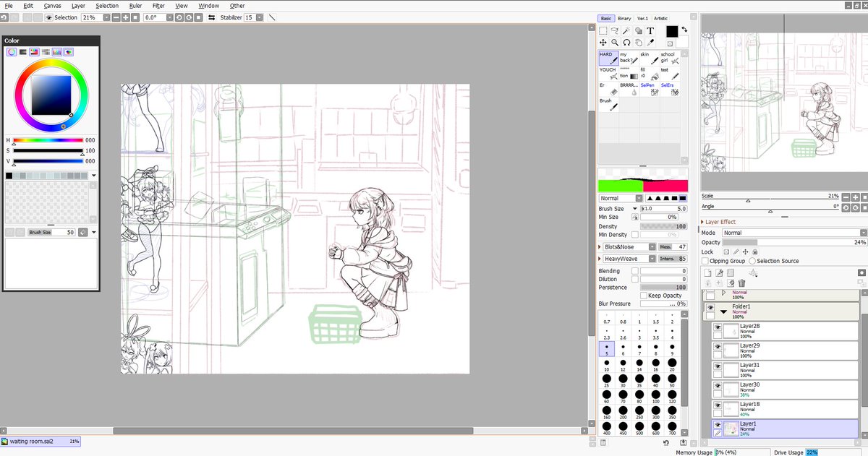Click the Undo arrow in toolbar
This screenshot has height=456, width=868.
pos(4,17)
